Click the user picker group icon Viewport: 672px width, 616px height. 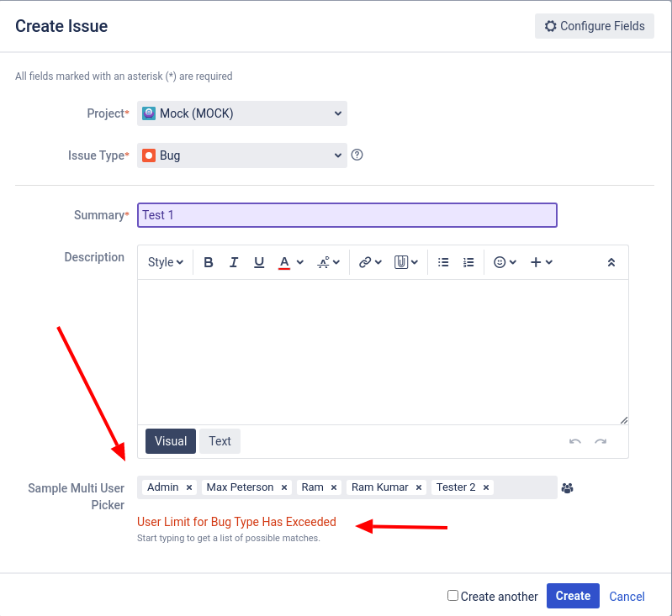568,488
